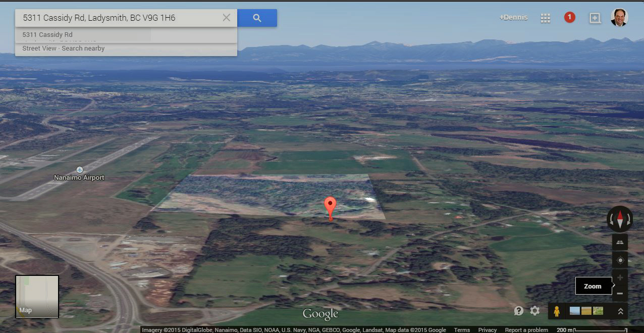Rotate view using the compass control
Screen dimensions: 644x333
coord(620,219)
